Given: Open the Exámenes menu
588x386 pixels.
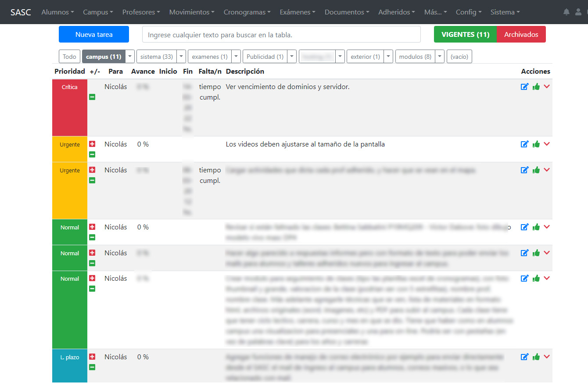Looking at the screenshot, I should point(298,12).
